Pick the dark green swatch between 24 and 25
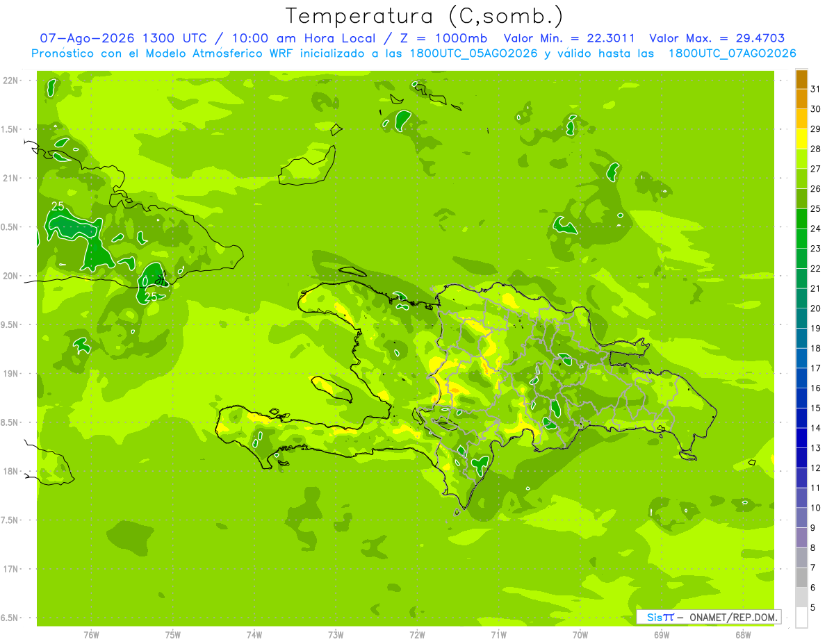Screen dimensions: 834x644 coord(801,219)
